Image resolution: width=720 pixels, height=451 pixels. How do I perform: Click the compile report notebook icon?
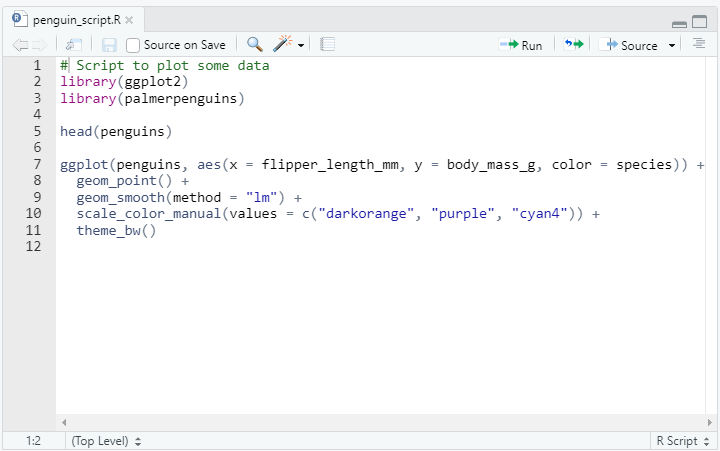[327, 45]
